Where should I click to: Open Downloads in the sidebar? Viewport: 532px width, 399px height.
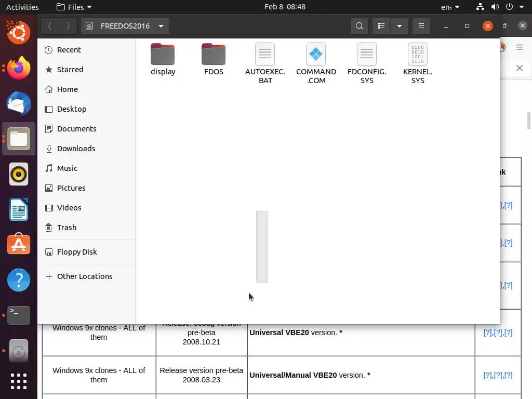[87, 148]
